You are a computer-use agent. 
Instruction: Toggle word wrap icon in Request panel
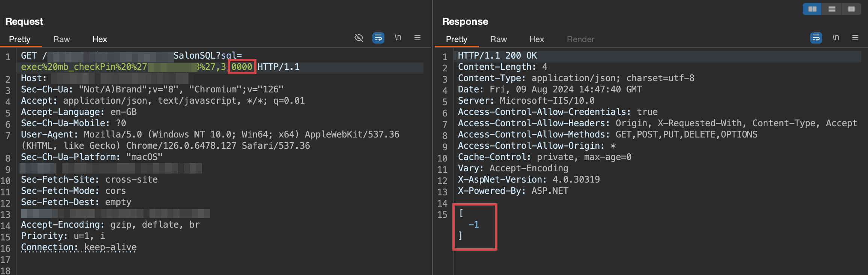click(x=378, y=38)
